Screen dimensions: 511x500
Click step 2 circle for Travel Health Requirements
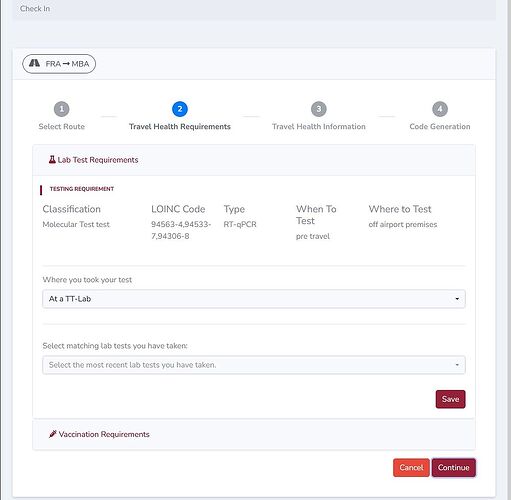[180, 109]
